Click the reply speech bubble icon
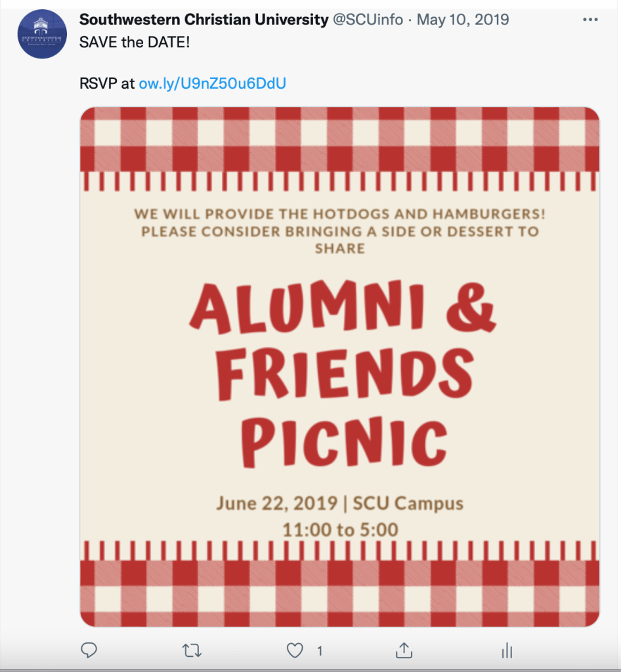621x672 pixels. [89, 650]
